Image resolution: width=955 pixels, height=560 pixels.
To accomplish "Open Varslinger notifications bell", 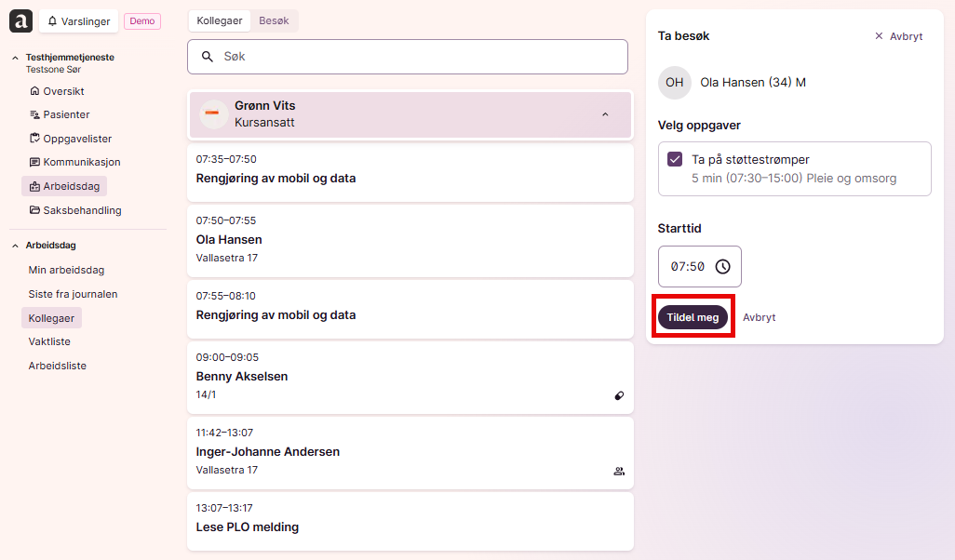I will [x=78, y=21].
